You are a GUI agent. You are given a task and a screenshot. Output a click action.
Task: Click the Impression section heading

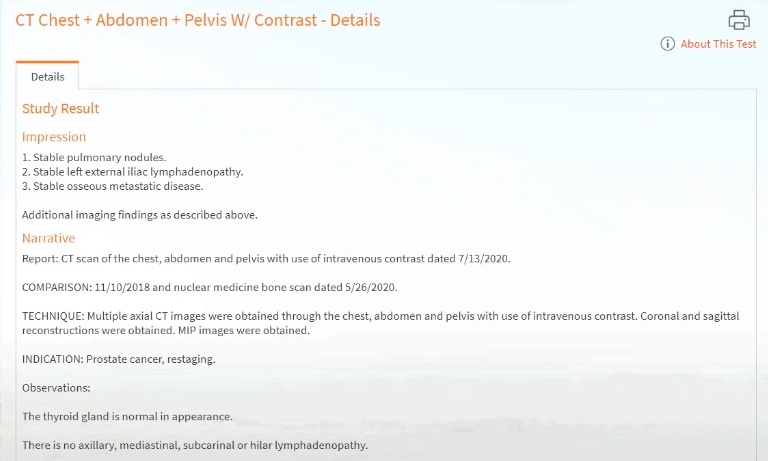(54, 137)
